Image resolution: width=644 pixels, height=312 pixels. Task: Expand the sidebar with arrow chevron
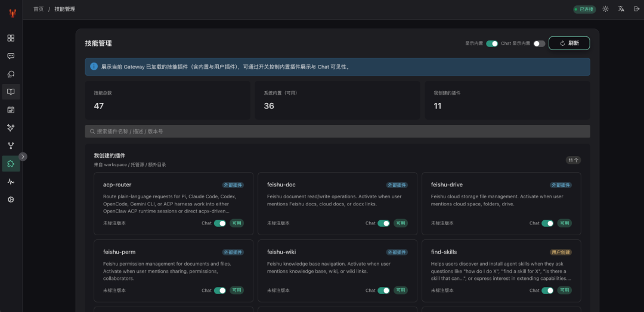click(23, 157)
